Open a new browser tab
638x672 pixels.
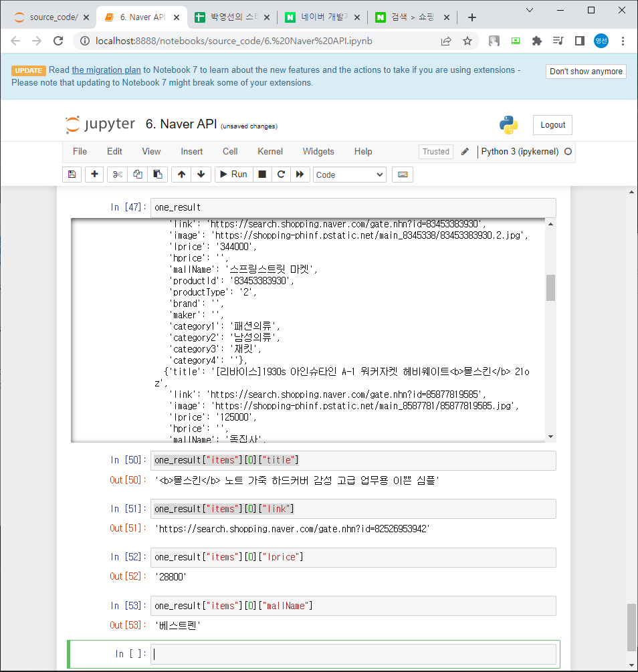tap(472, 17)
